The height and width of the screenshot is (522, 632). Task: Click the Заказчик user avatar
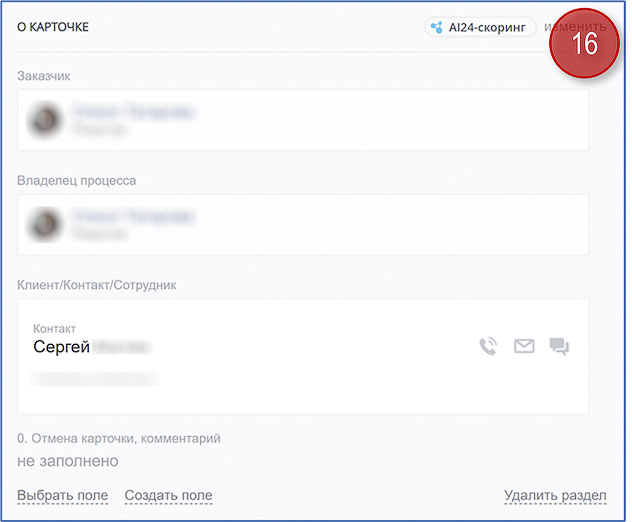44,120
